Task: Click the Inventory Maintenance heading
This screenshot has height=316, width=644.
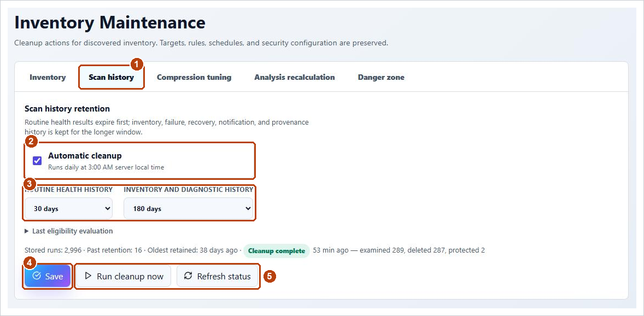Action: [x=110, y=22]
